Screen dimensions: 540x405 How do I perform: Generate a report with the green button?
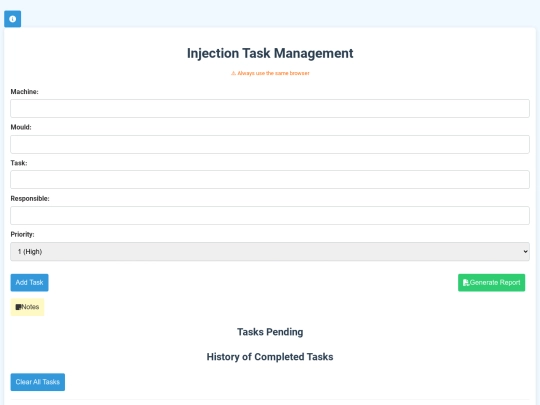coord(491,282)
